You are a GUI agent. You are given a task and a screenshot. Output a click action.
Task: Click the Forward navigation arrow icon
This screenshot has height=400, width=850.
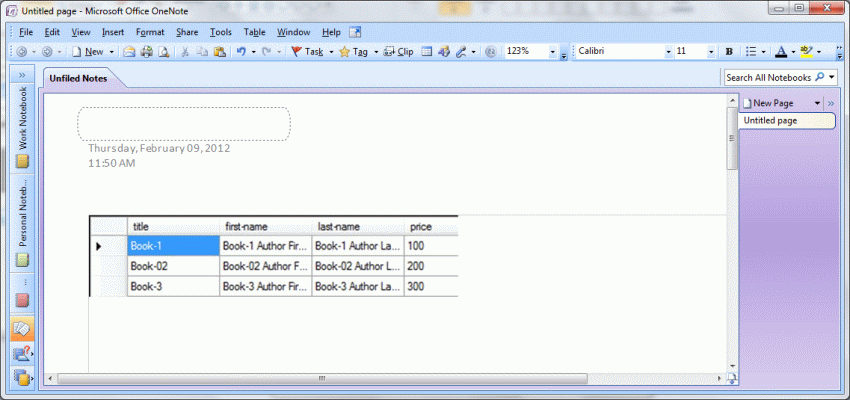pyautogui.click(x=47, y=51)
